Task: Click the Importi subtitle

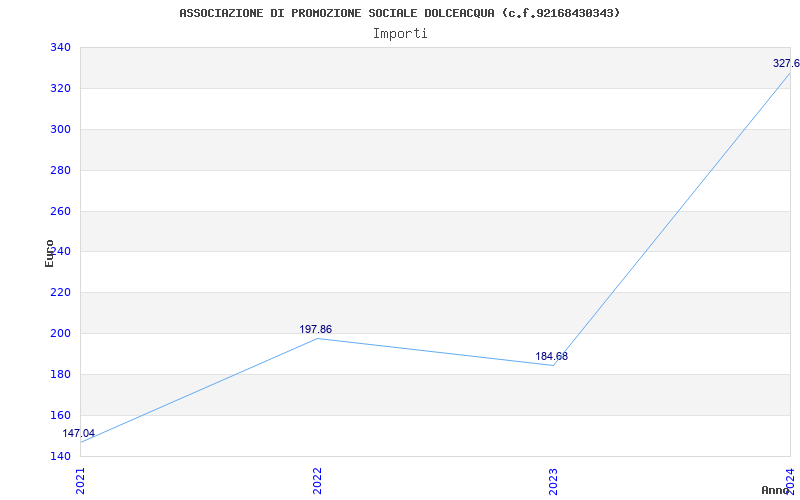Action: [x=400, y=34]
